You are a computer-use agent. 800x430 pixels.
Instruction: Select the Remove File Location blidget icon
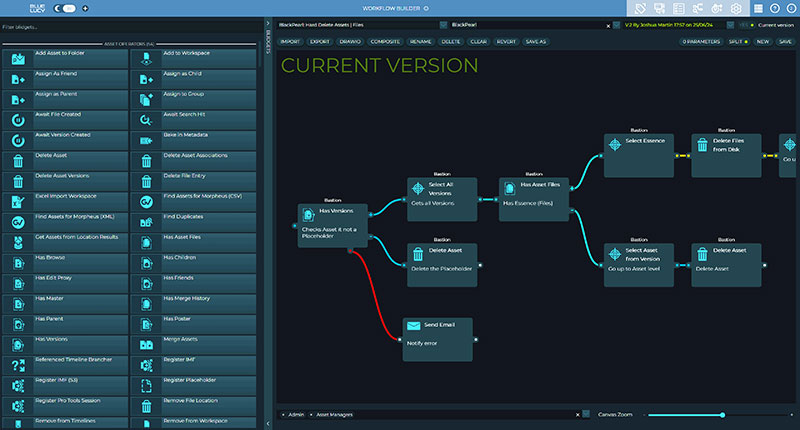click(146, 406)
